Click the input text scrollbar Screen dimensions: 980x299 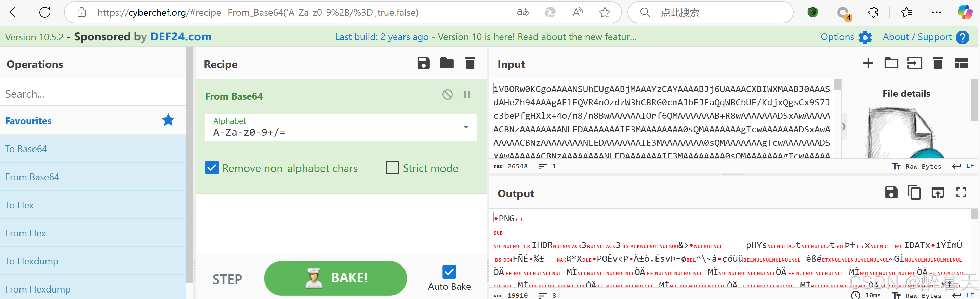tap(837, 84)
